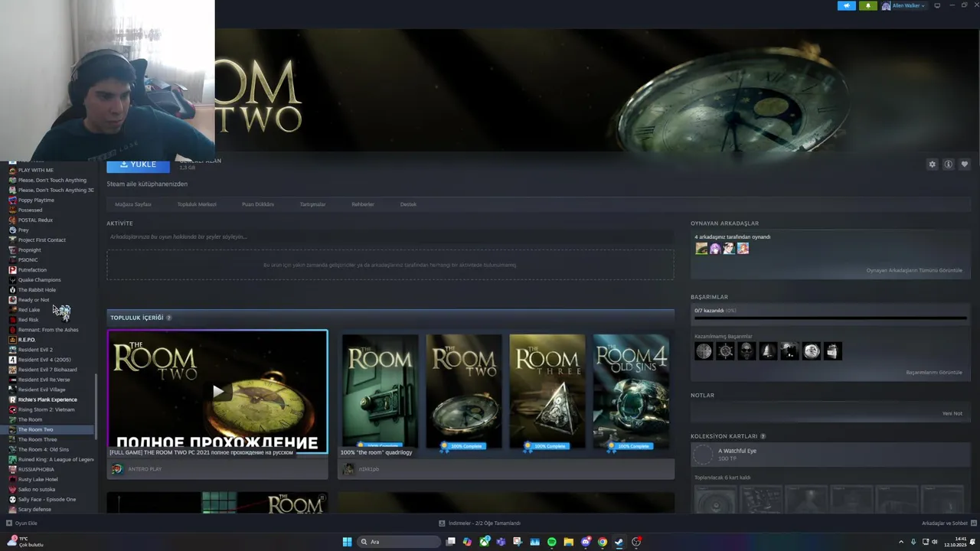The image size is (980, 551).
Task: Select Resident Evil Village in library
Action: (x=41, y=390)
